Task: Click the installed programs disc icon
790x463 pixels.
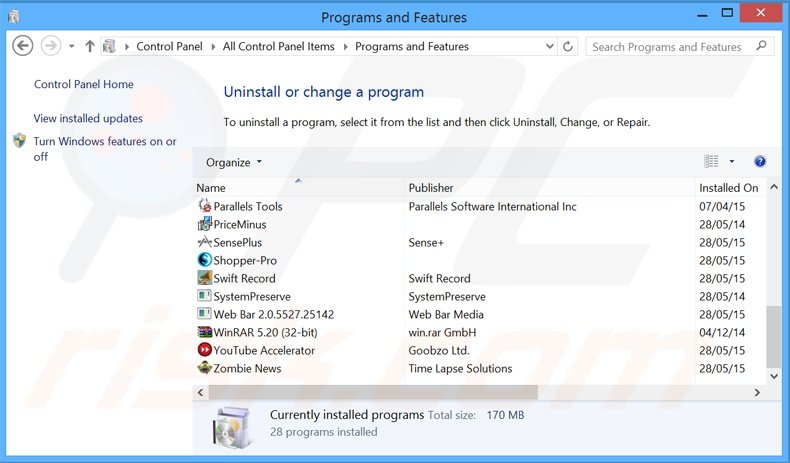Action: click(x=232, y=428)
